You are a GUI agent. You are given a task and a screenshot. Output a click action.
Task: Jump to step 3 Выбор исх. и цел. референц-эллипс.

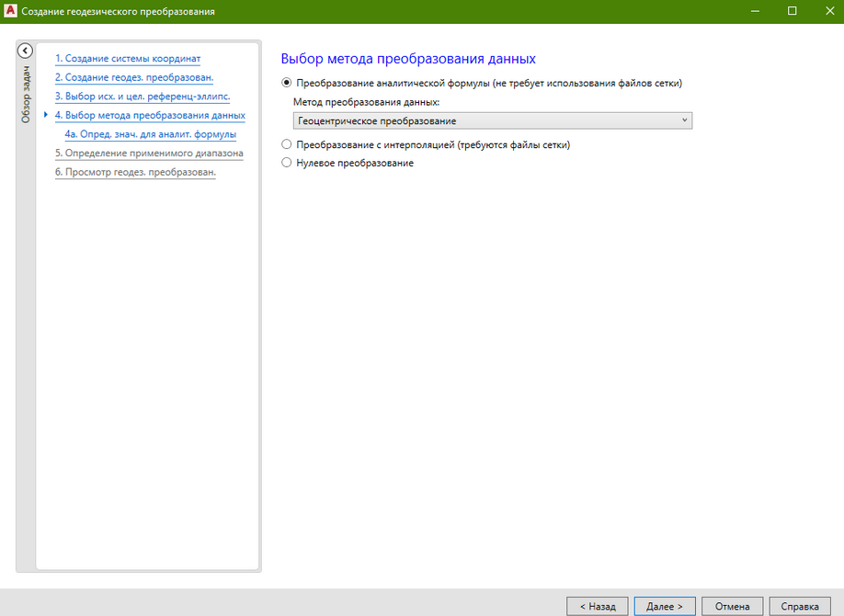(142, 96)
